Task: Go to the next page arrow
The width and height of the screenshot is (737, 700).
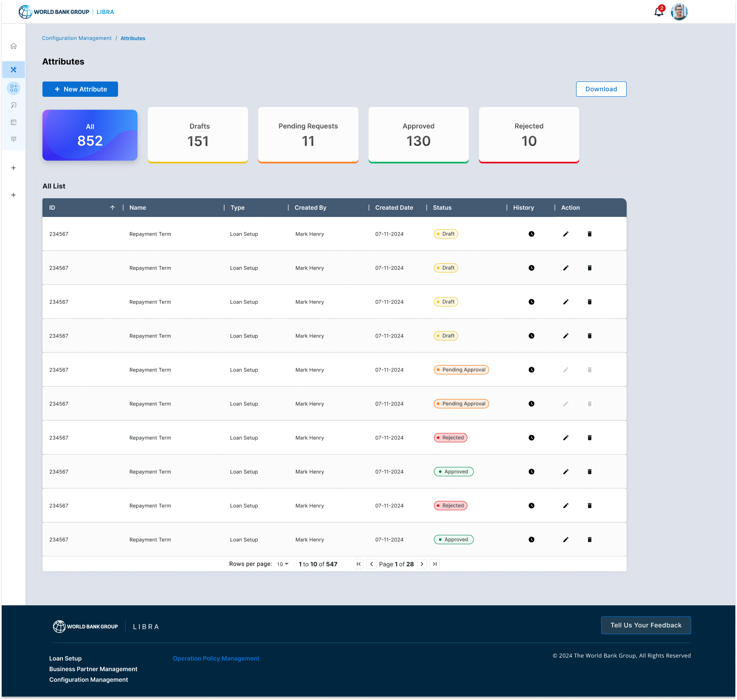Action: (422, 564)
